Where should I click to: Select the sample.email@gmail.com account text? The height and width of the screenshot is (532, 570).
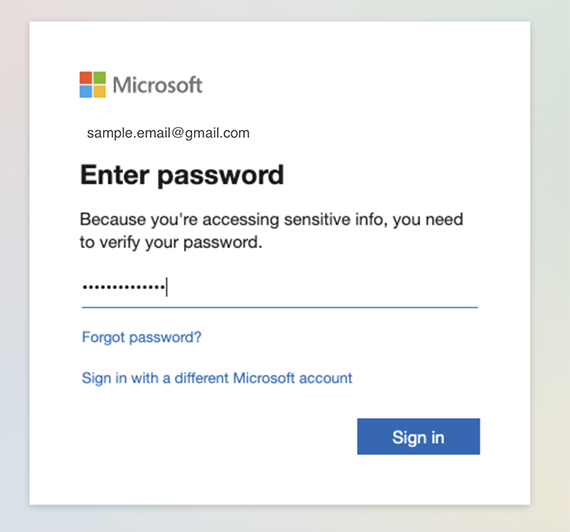tap(168, 133)
